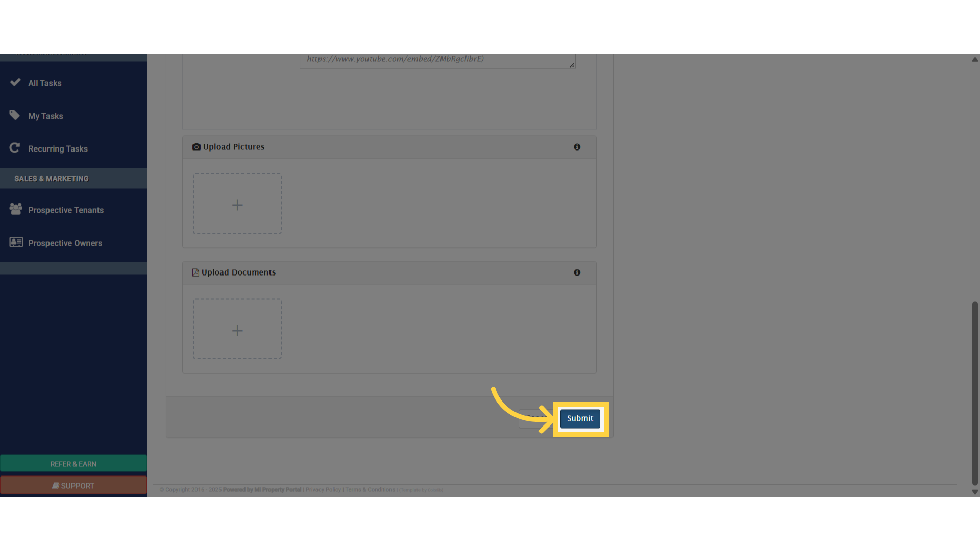Open the All Tasks menu item
Screen dimensions: 980x551
(x=45, y=83)
